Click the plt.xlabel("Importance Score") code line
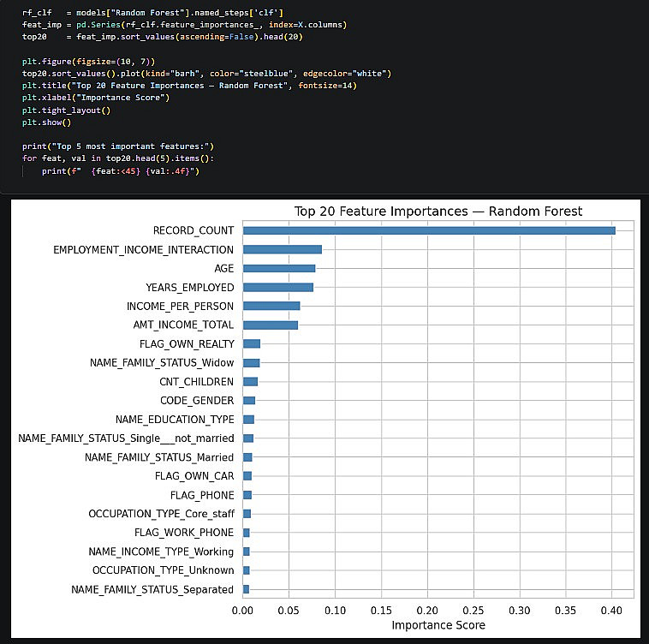 point(96,98)
